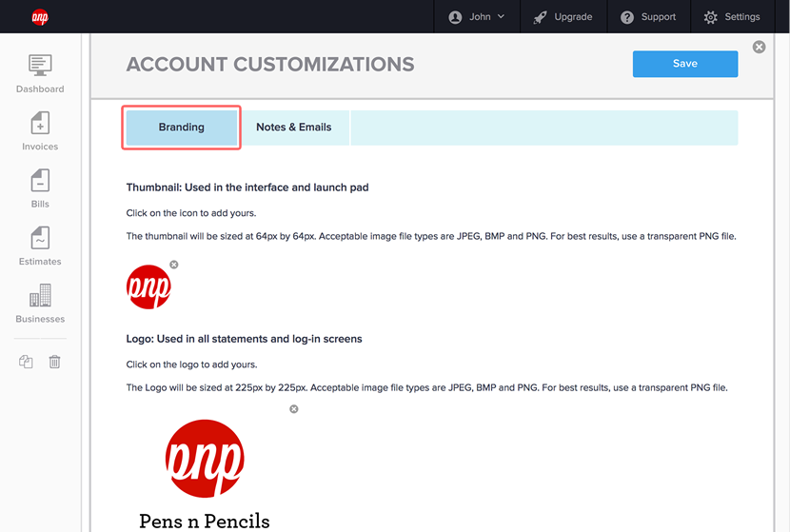
Task: Click the Account Customizations title
Action: [270, 64]
